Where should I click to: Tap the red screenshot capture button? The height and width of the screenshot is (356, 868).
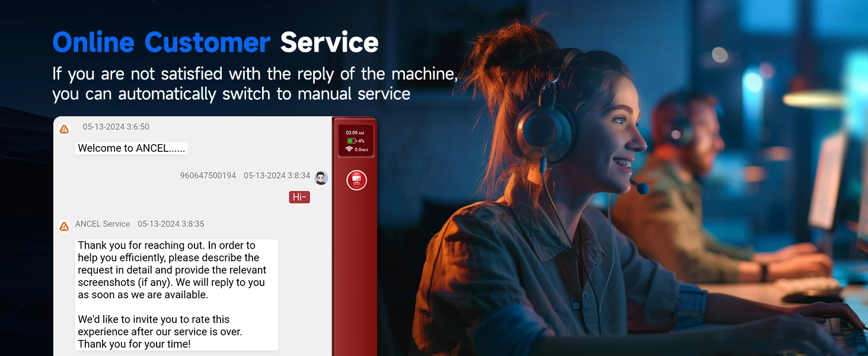(356, 180)
